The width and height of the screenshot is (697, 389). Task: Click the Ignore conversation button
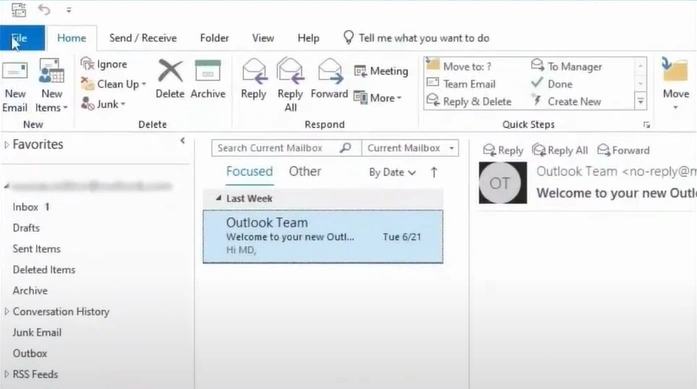coord(104,64)
